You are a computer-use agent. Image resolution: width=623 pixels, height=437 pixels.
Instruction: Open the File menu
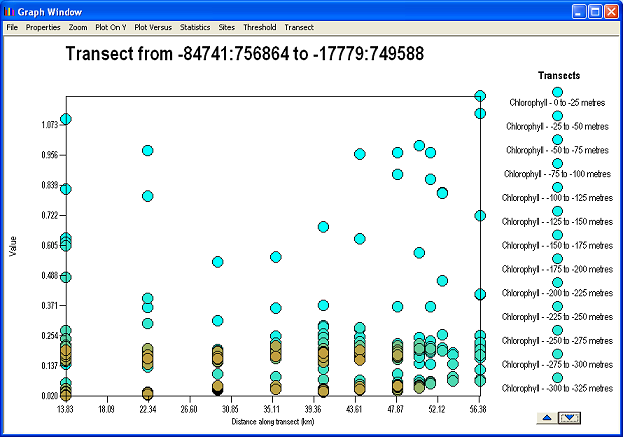pyautogui.click(x=12, y=27)
